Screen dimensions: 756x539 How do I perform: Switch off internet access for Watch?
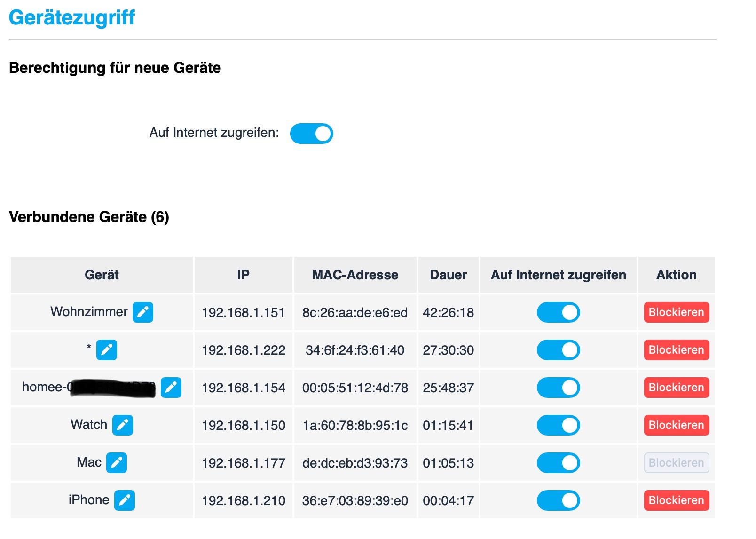click(x=559, y=425)
